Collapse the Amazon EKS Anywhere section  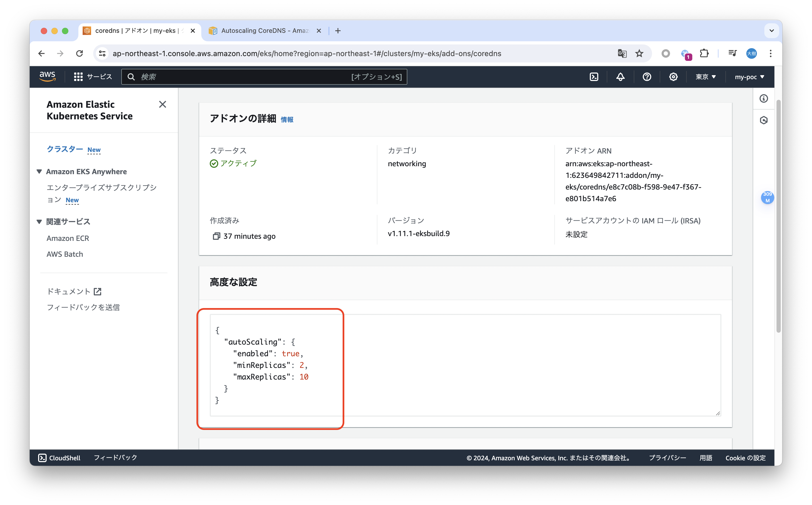pos(39,171)
